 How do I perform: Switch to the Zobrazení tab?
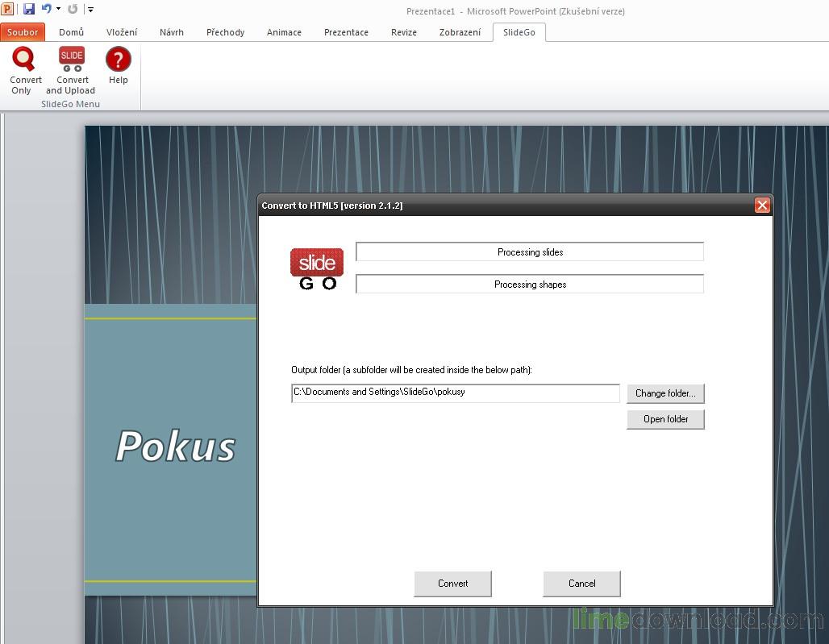coord(460,32)
